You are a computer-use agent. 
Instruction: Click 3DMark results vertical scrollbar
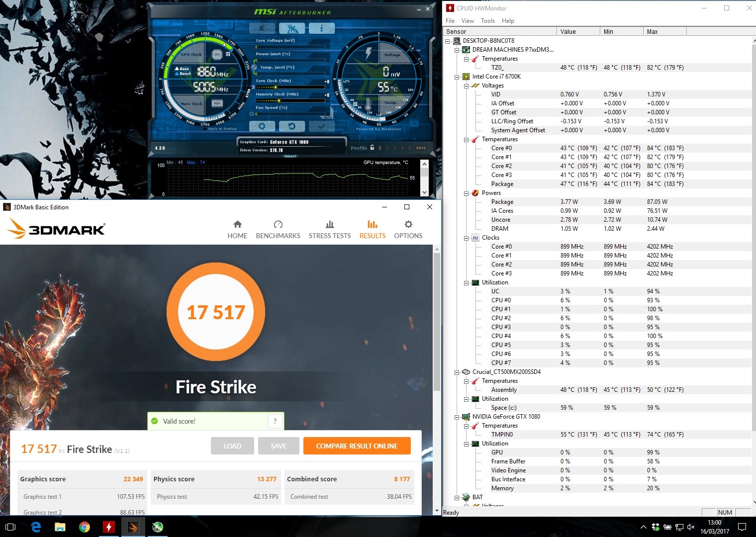pyautogui.click(x=437, y=322)
